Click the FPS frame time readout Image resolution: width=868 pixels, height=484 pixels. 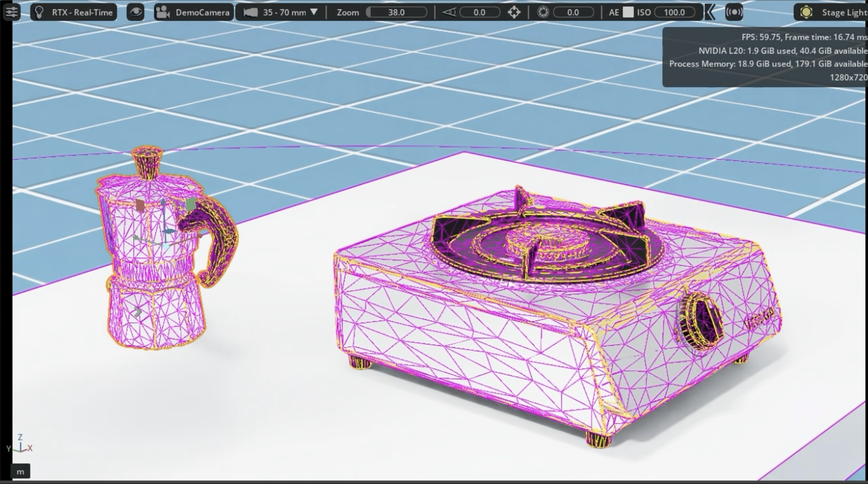point(804,37)
